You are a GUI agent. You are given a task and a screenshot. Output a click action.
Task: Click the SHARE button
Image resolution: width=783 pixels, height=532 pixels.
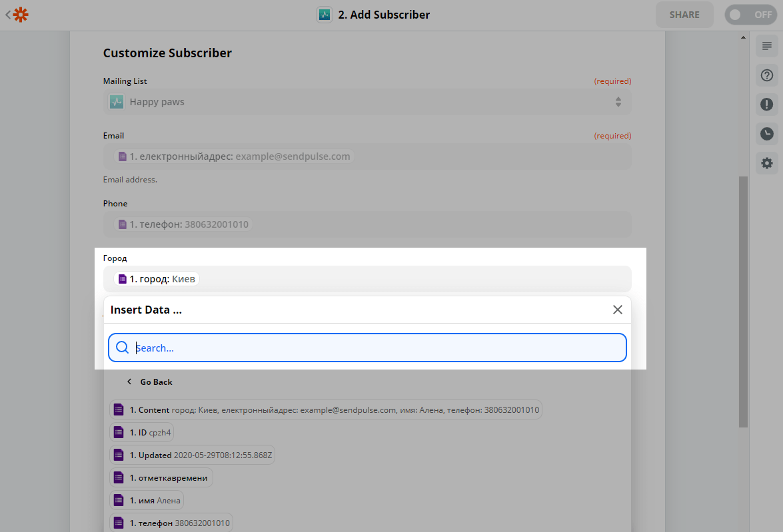pyautogui.click(x=684, y=15)
